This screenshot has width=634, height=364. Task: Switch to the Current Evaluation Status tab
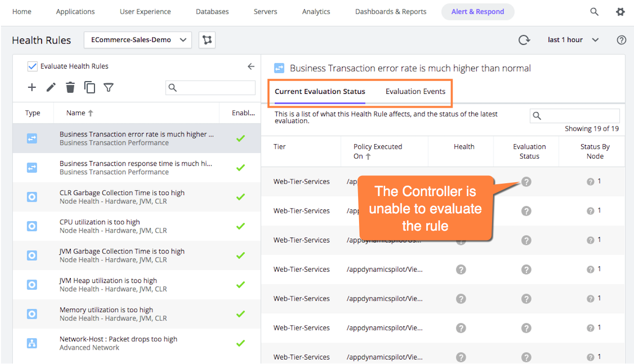click(320, 91)
